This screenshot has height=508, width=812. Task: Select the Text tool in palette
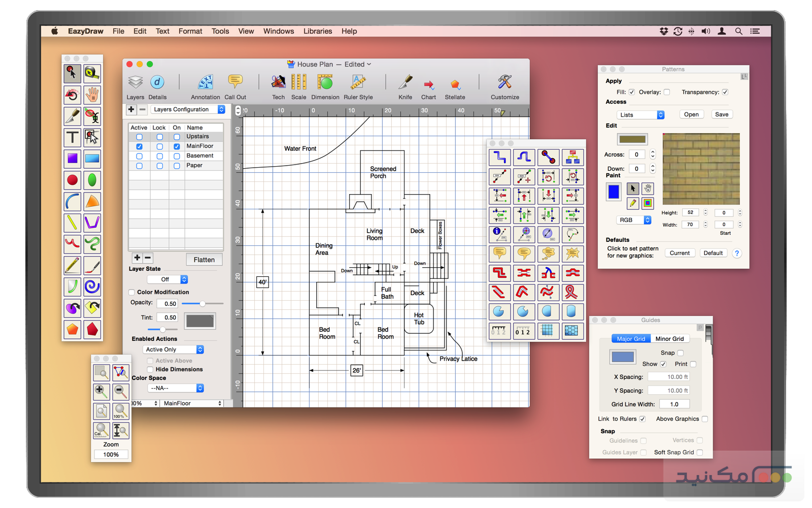(73, 137)
